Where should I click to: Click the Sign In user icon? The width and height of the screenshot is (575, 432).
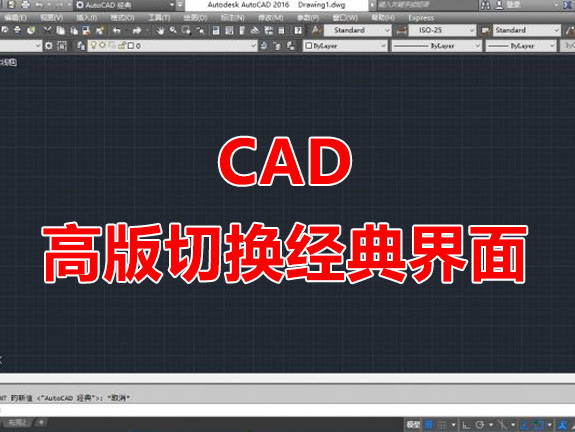click(499, 5)
